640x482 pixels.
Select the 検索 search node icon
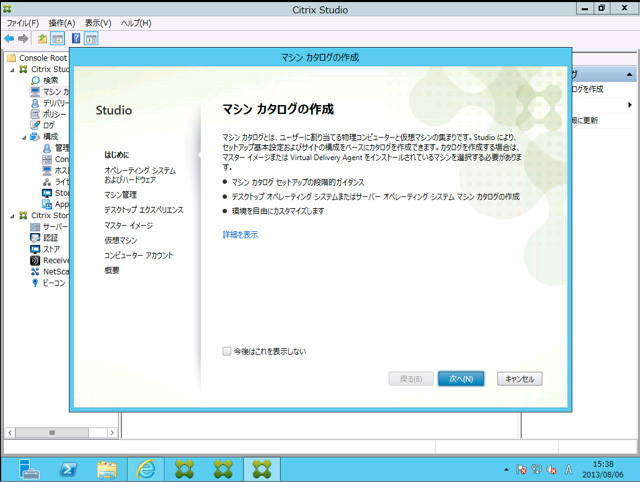click(x=36, y=80)
